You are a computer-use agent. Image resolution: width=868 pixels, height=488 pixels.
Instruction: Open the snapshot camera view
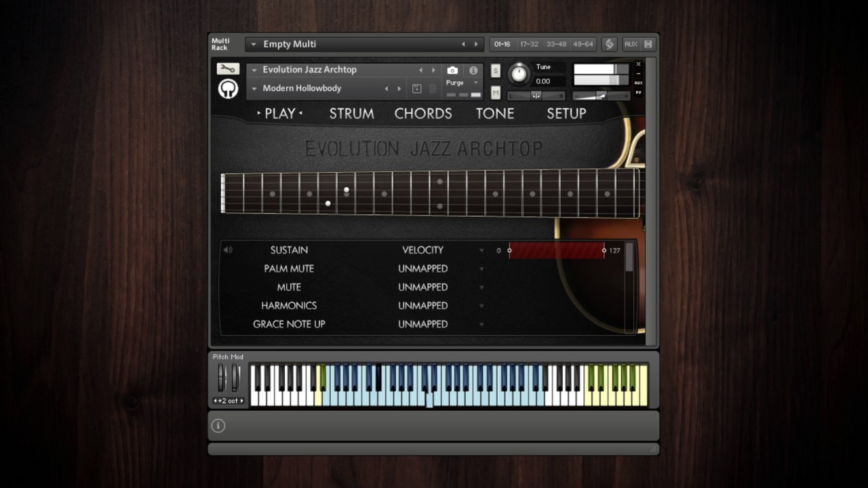point(452,70)
